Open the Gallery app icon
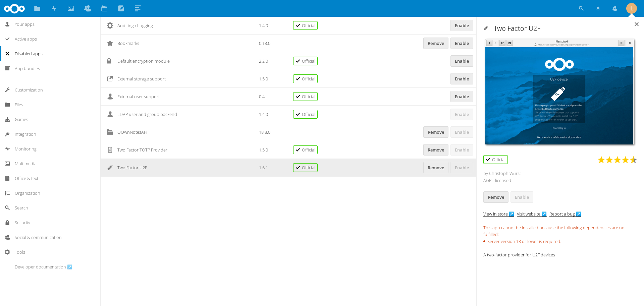 (x=71, y=8)
